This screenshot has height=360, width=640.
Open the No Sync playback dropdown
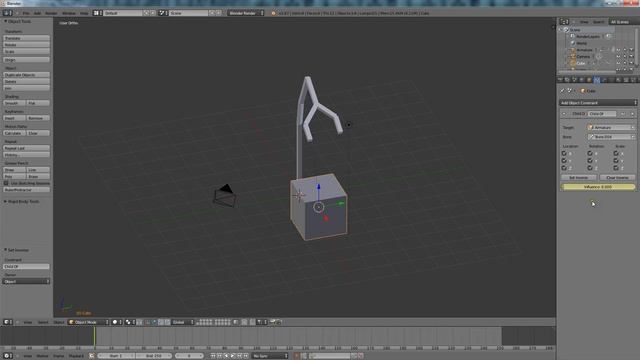(x=270, y=356)
